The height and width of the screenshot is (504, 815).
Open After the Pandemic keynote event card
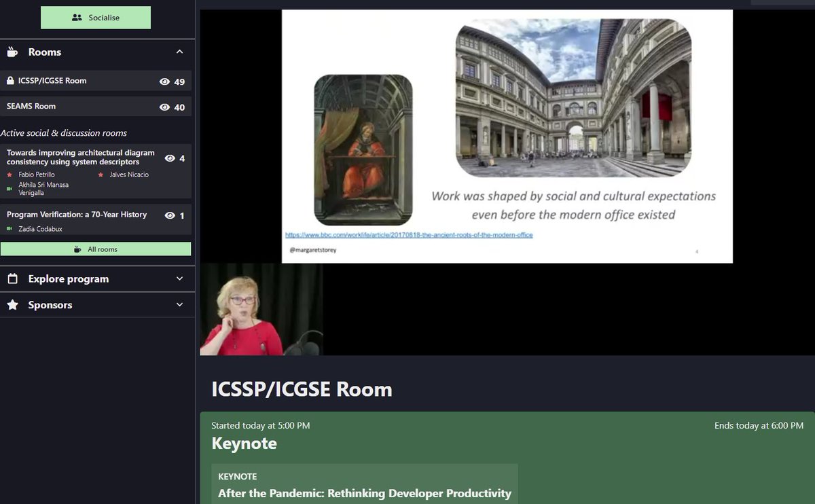tap(365, 484)
